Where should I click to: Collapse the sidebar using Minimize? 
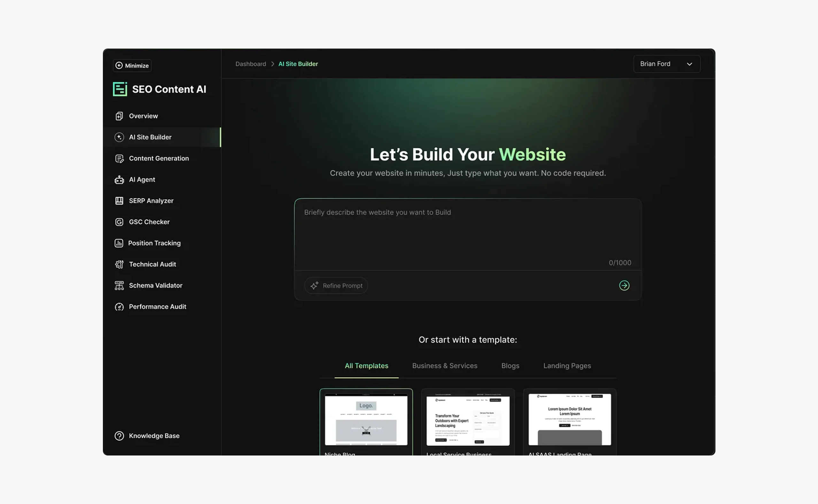[x=132, y=65]
